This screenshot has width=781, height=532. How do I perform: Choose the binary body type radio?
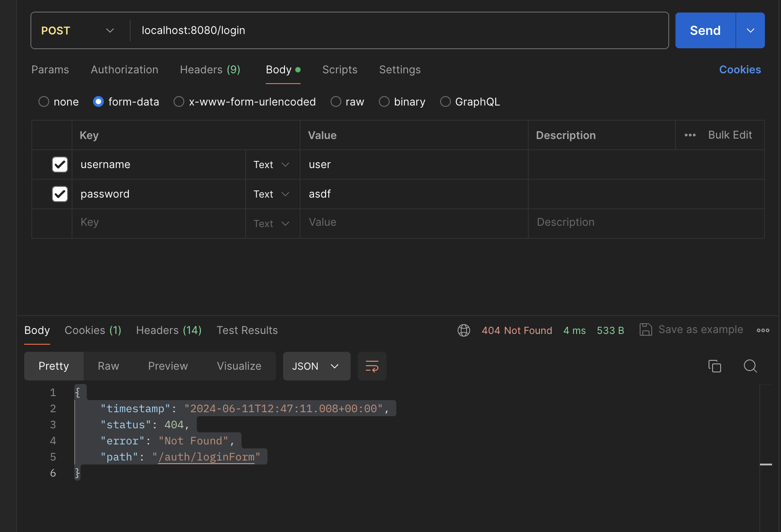coord(384,102)
